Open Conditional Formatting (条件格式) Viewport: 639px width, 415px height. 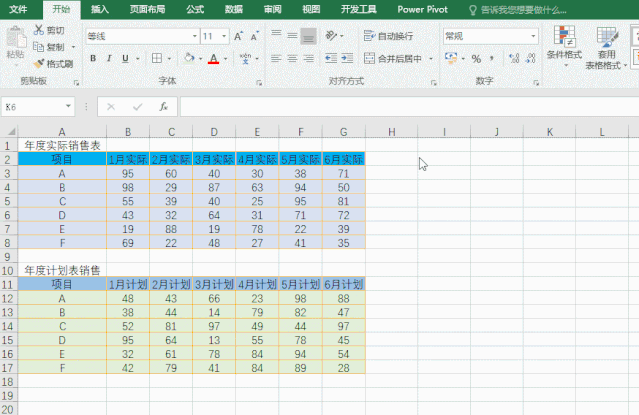click(x=564, y=46)
